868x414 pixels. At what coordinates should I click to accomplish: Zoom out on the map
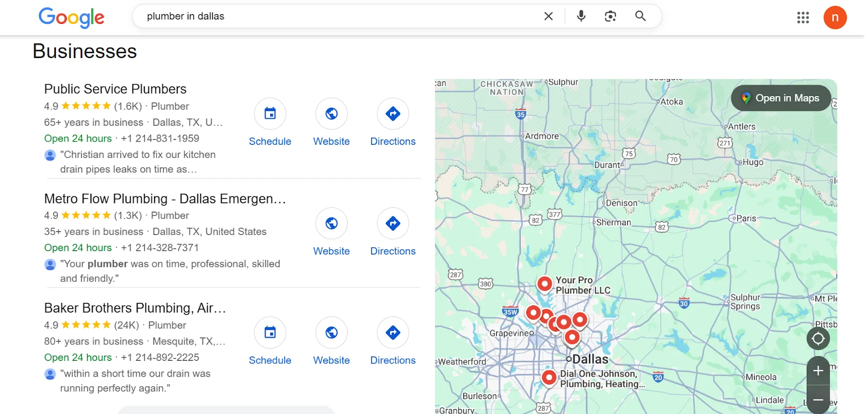point(818,400)
